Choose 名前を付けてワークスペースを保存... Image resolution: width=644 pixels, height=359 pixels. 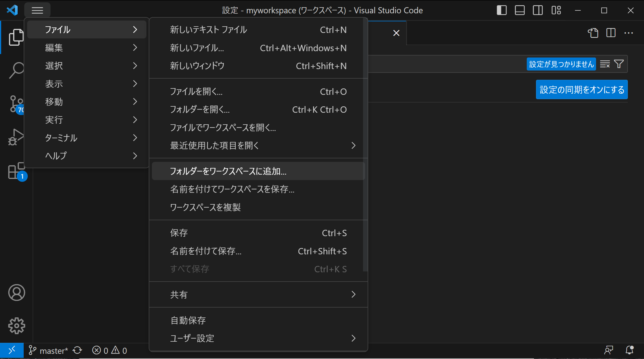(x=258, y=189)
